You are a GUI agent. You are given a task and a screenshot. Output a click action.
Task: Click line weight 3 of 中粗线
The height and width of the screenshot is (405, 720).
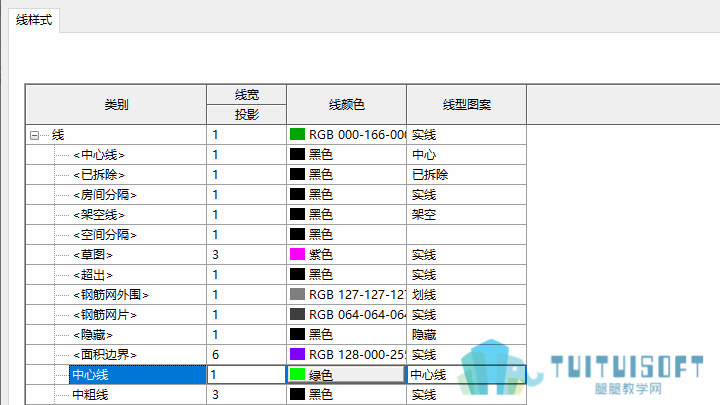pos(247,395)
